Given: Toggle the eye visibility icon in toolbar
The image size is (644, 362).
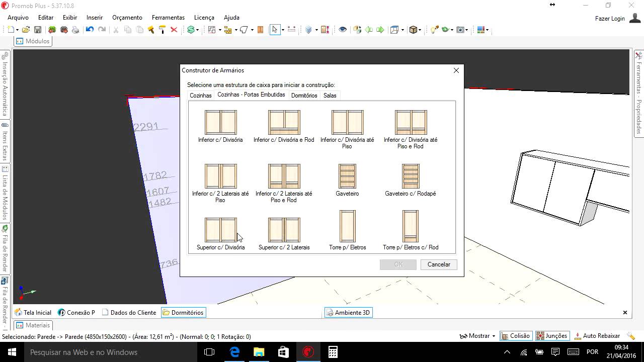Looking at the screenshot, I should pyautogui.click(x=343, y=30).
